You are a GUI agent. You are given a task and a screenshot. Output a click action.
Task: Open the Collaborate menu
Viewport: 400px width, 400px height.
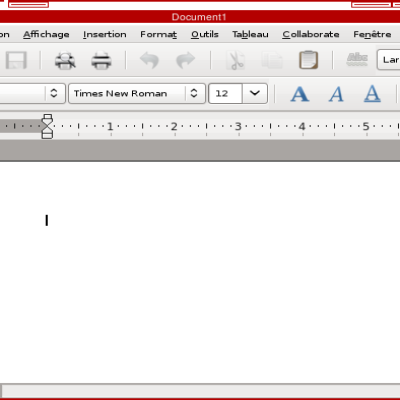311,34
